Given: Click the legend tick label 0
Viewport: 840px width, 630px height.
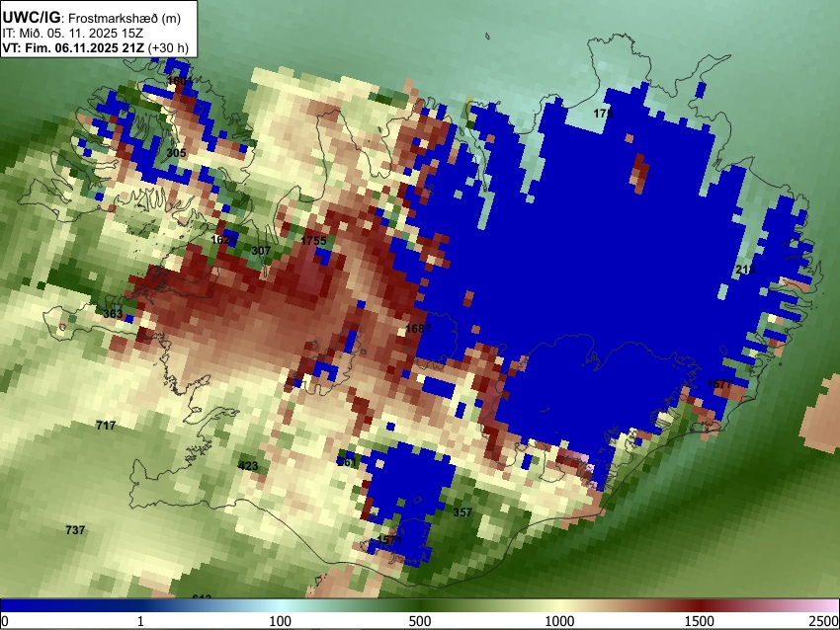Looking at the screenshot, I should [5, 621].
